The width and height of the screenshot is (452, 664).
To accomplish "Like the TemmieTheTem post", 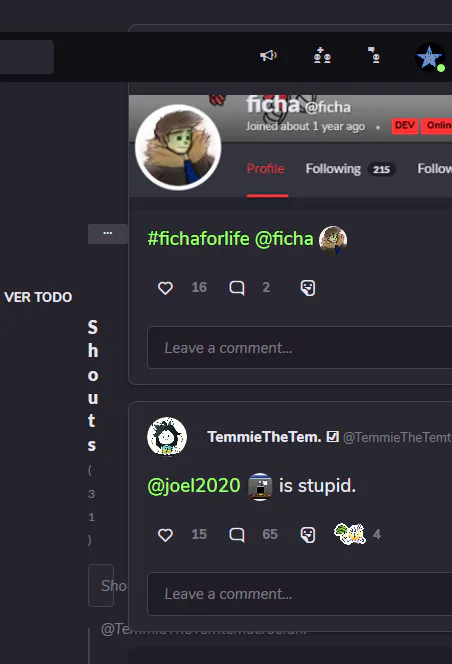I will pyautogui.click(x=165, y=535).
